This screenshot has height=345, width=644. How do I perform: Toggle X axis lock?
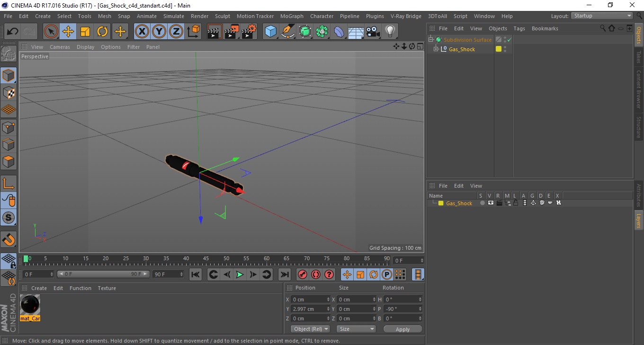[142, 32]
